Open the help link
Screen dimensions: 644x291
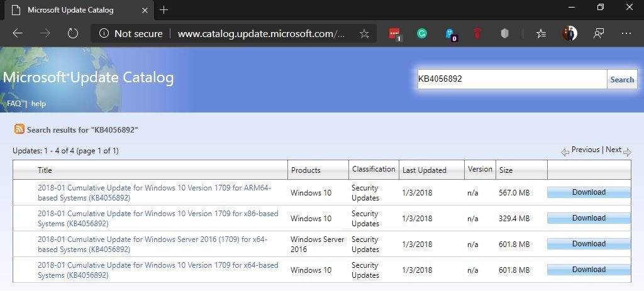click(38, 104)
